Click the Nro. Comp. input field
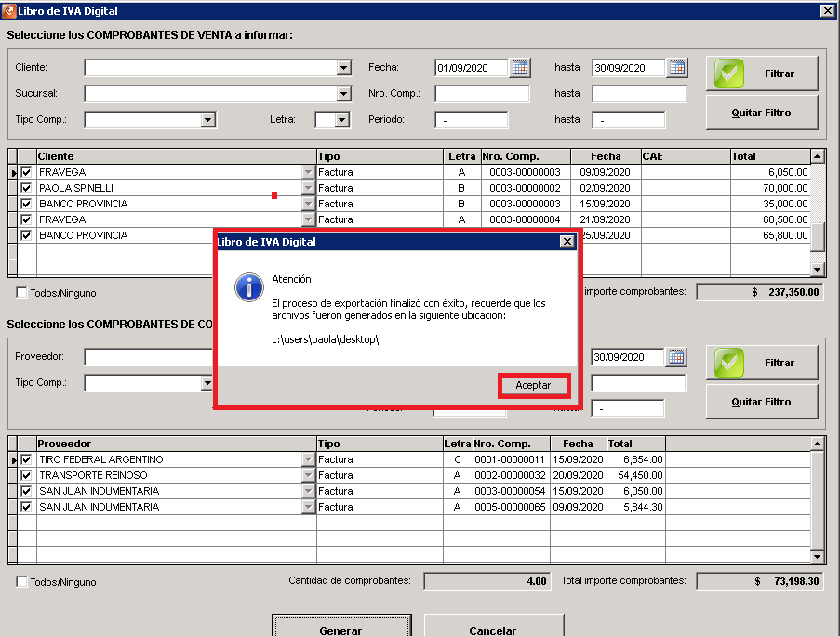The image size is (840, 637). (482, 94)
